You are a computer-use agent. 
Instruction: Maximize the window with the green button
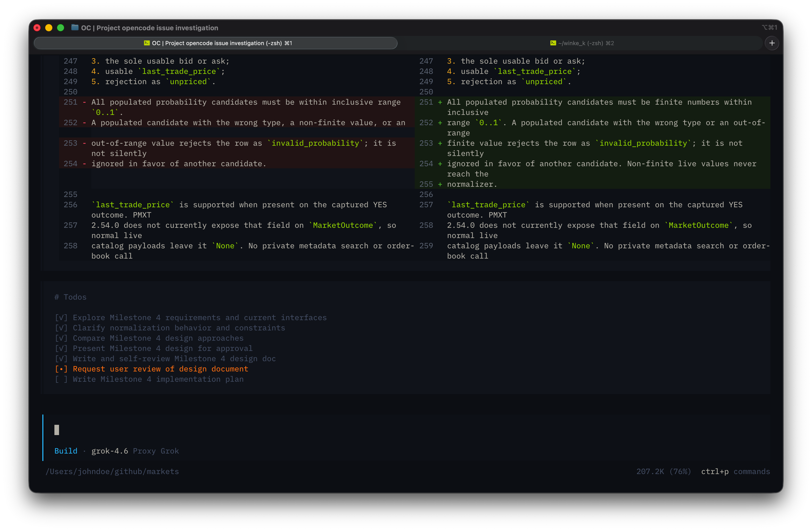click(60, 28)
